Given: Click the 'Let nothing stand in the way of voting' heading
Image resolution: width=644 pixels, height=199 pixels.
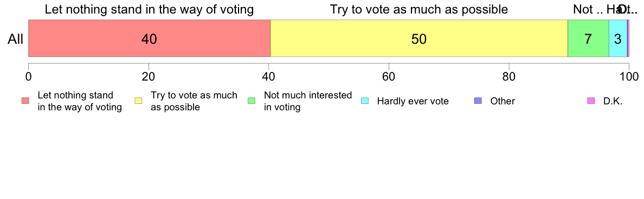Looking at the screenshot, I should pyautogui.click(x=149, y=9).
